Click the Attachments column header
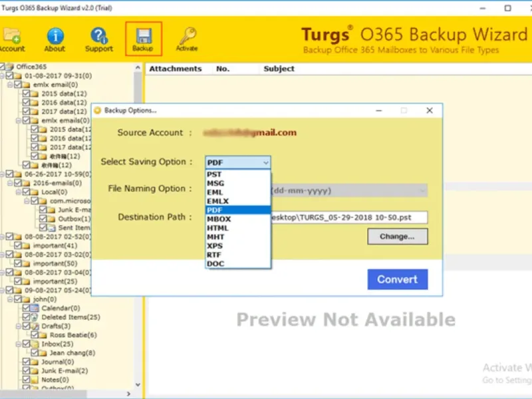 click(x=176, y=68)
